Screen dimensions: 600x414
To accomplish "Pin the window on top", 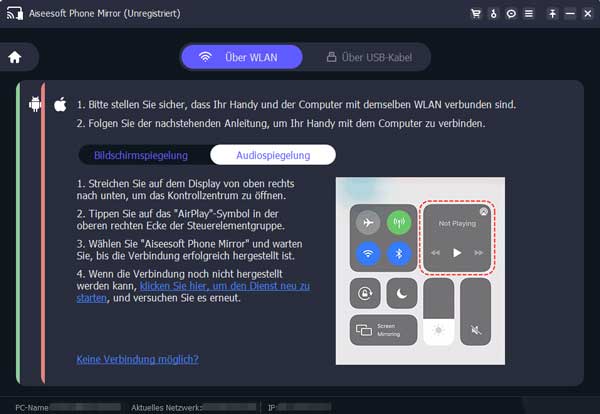I will pyautogui.click(x=551, y=15).
